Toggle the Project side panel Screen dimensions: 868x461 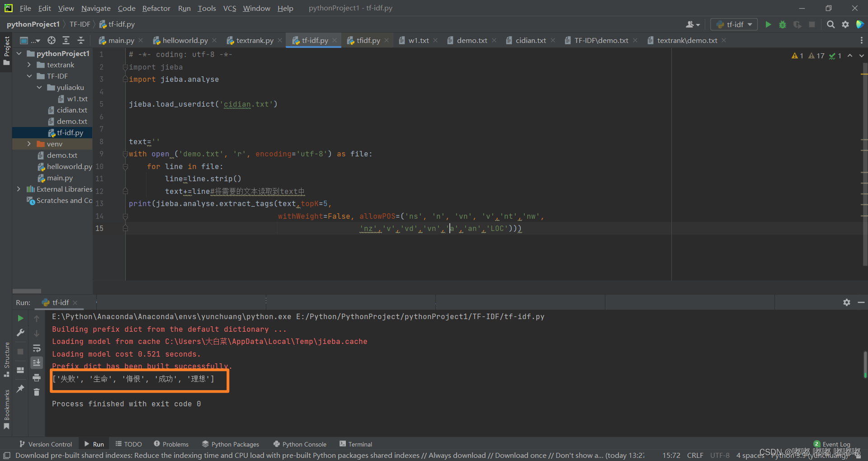[x=6, y=51]
